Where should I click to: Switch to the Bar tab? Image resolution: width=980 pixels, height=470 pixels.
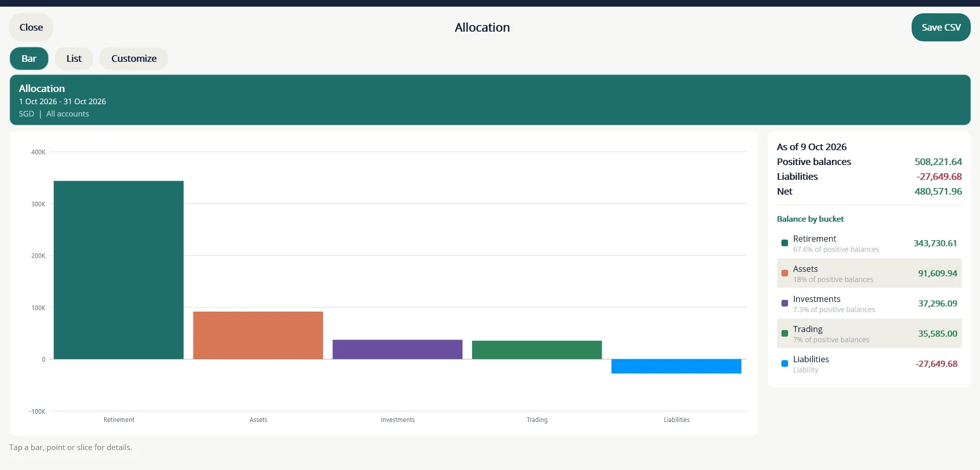click(29, 59)
